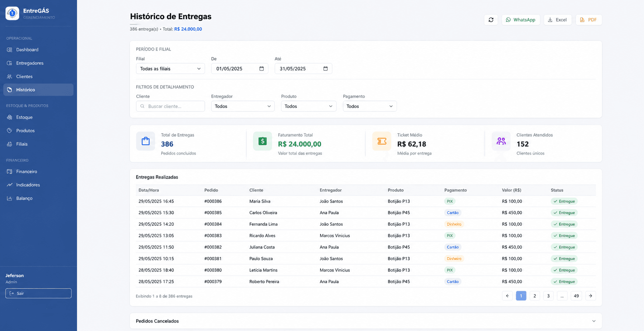Click the Faturamento Total dollar icon
644x331 pixels.
262,141
